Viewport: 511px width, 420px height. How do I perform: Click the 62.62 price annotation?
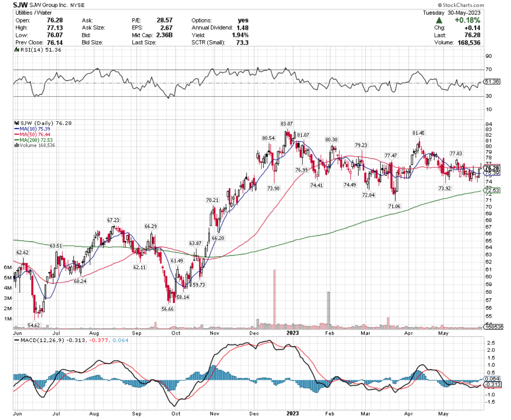pos(22,253)
